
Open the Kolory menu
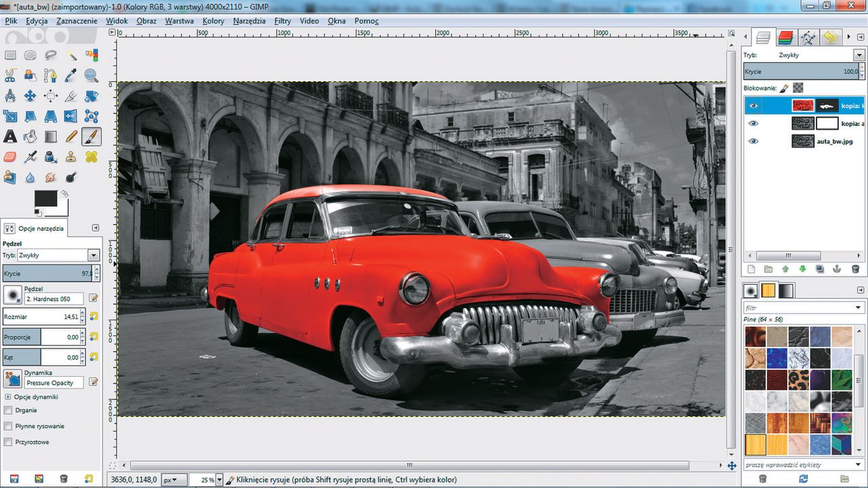click(214, 21)
